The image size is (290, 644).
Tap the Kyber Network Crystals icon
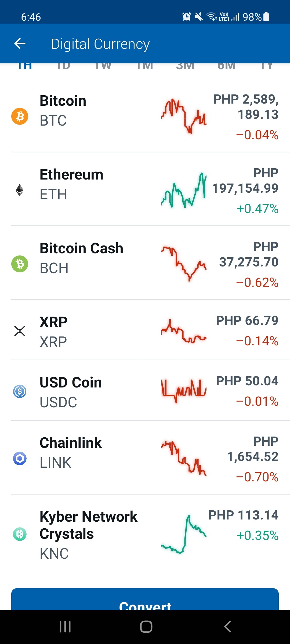click(20, 534)
